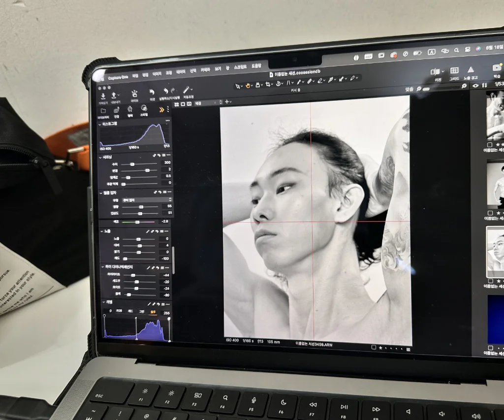504x420 pixels.
Task: Open the 스크립트 menu
Action: tap(240, 67)
